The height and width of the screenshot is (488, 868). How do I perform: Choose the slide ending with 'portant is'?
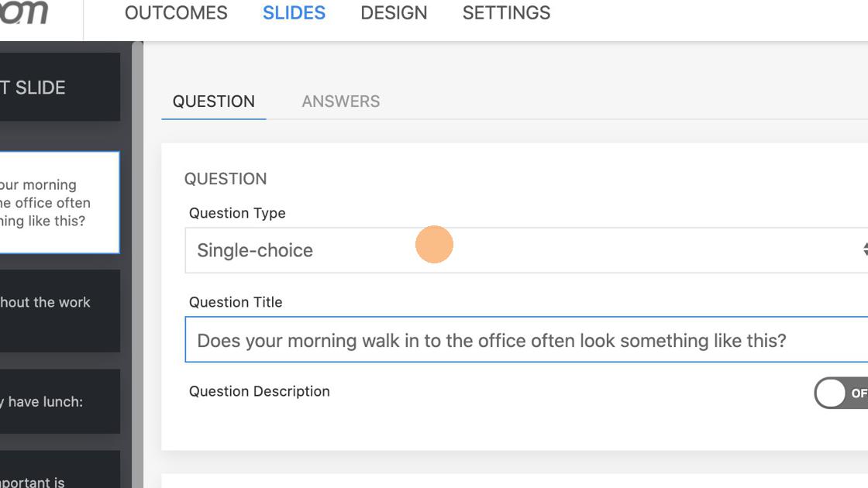click(58, 471)
